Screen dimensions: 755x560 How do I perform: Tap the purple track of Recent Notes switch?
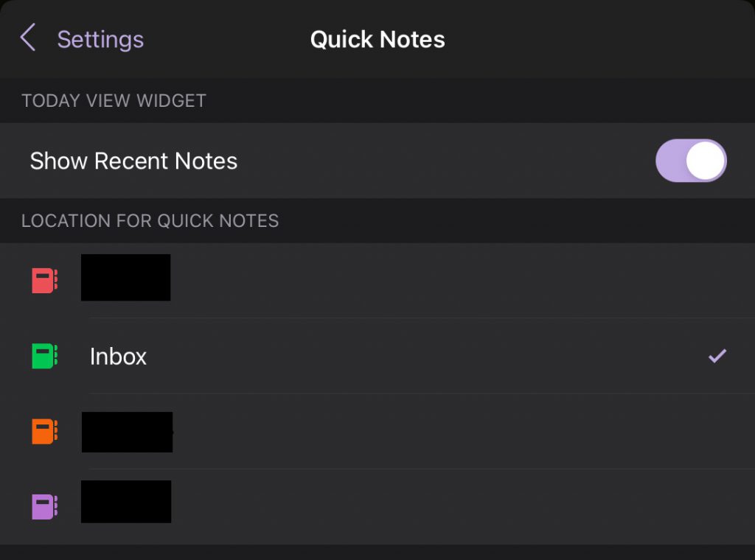pos(669,161)
